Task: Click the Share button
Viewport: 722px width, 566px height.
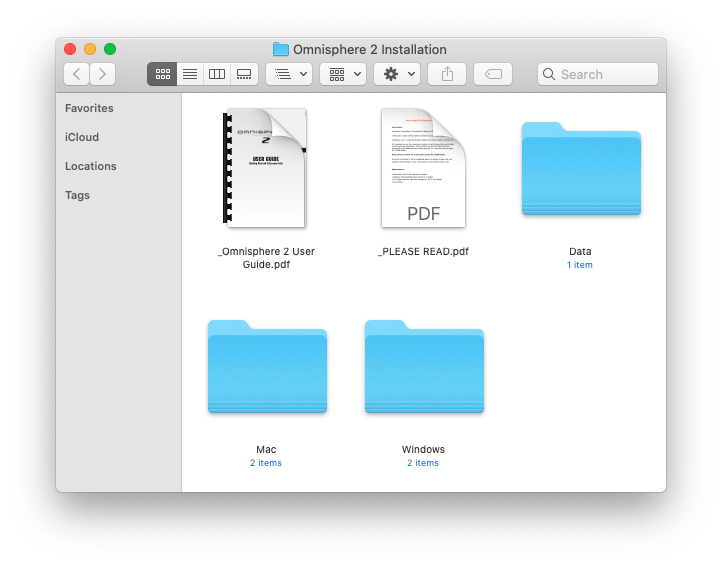Action: (x=447, y=74)
